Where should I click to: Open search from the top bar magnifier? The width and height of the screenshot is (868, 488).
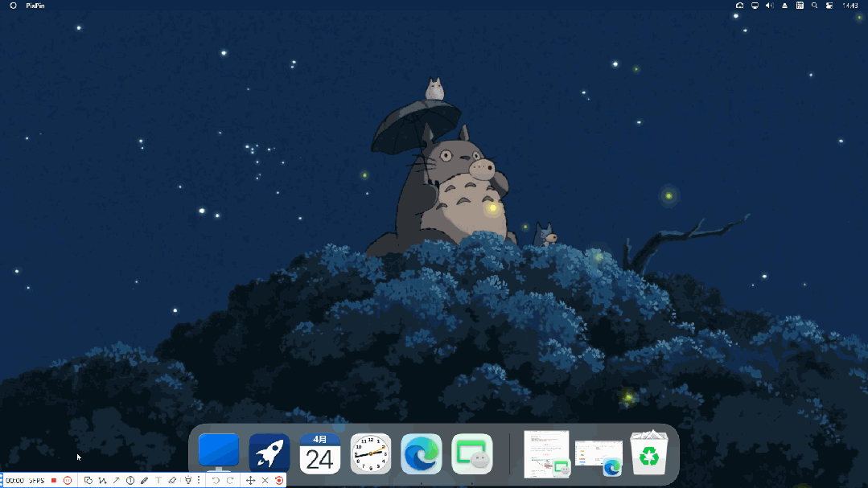814,6
